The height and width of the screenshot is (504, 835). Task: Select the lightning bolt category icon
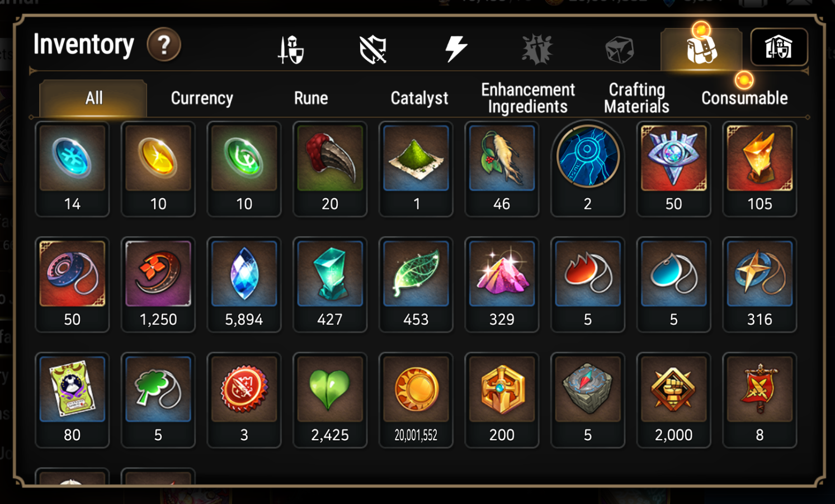coord(456,49)
